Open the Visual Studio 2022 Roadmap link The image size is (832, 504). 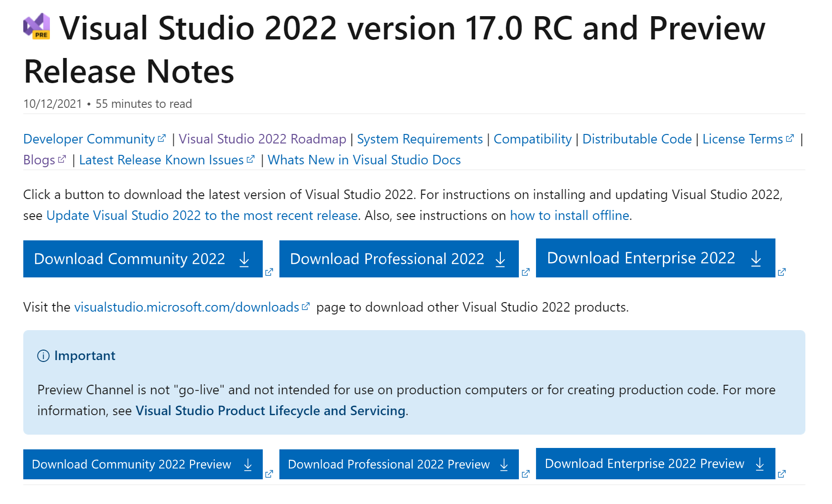tap(262, 139)
